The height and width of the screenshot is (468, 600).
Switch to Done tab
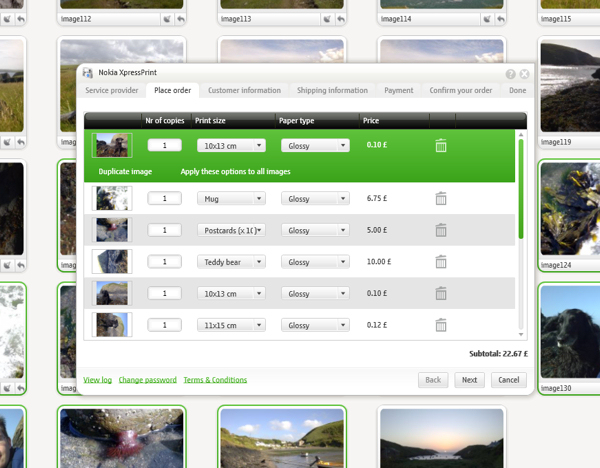point(517,90)
